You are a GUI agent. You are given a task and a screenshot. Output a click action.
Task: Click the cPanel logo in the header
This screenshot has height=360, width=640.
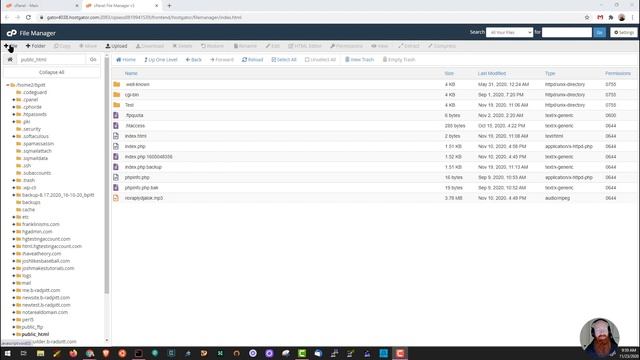(x=11, y=33)
